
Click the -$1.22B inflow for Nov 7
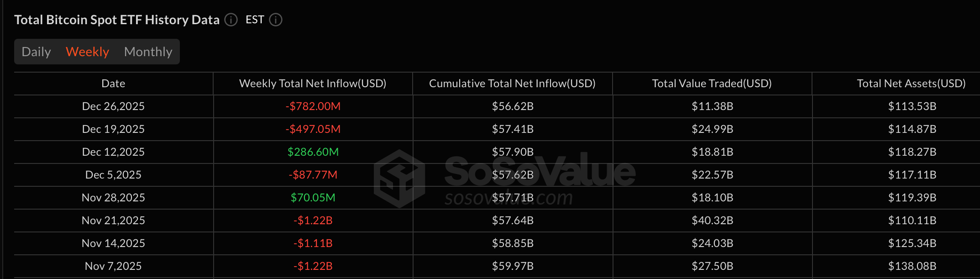(x=313, y=266)
